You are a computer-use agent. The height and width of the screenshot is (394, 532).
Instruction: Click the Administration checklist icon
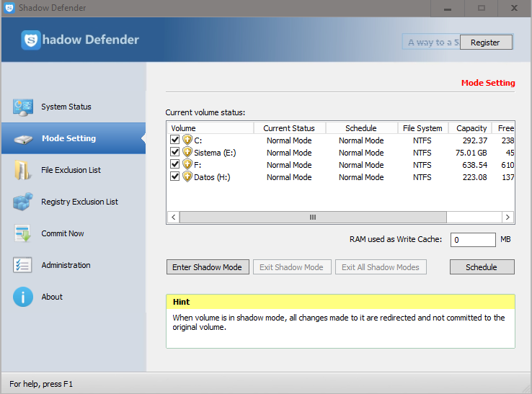(22, 265)
